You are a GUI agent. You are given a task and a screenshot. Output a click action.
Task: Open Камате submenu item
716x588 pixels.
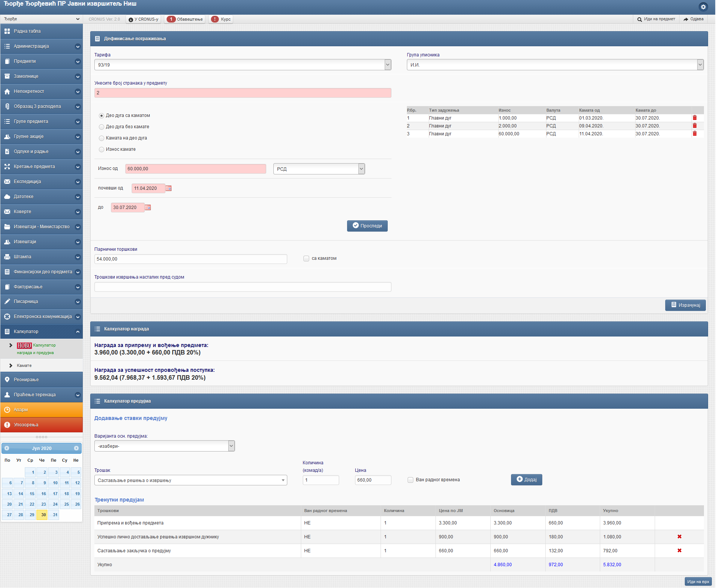point(24,366)
